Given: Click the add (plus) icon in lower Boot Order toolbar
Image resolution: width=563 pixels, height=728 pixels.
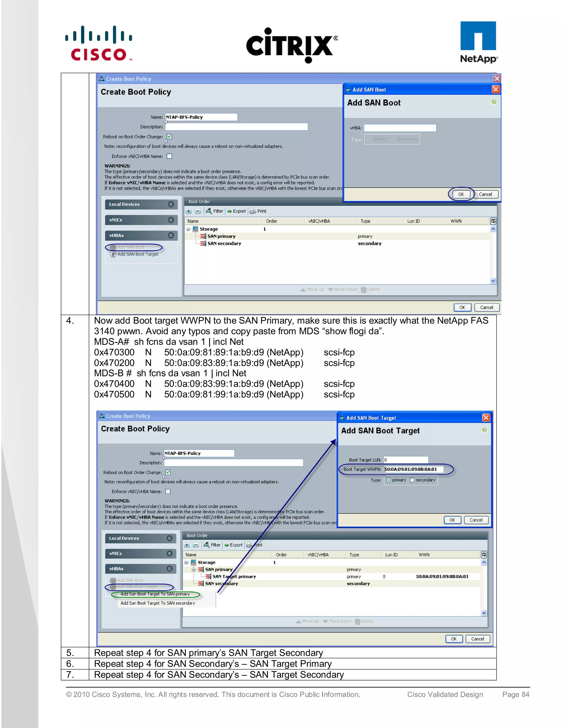Looking at the screenshot, I should click(187, 545).
